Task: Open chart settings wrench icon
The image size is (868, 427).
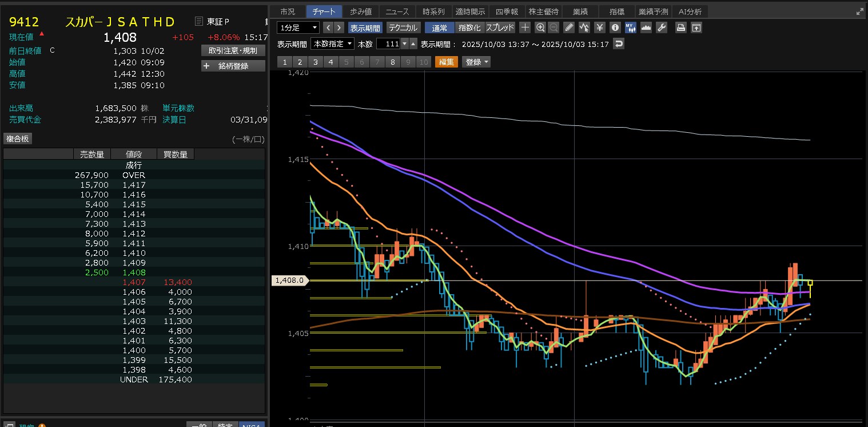Action: [662, 27]
